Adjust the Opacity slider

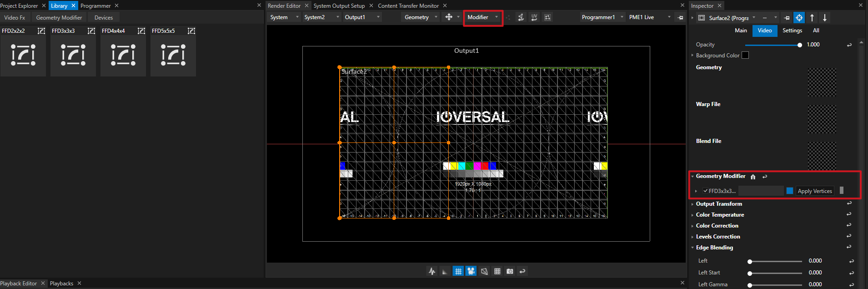(773, 45)
